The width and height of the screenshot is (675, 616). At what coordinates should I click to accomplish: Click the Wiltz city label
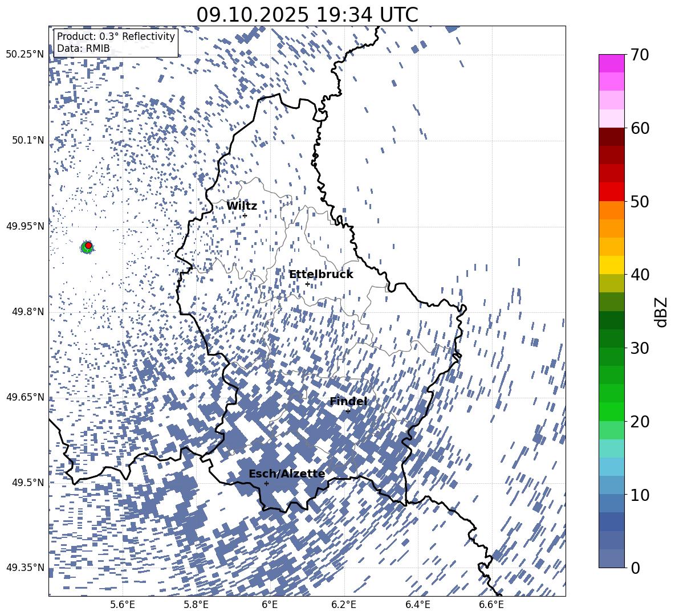click(x=242, y=206)
